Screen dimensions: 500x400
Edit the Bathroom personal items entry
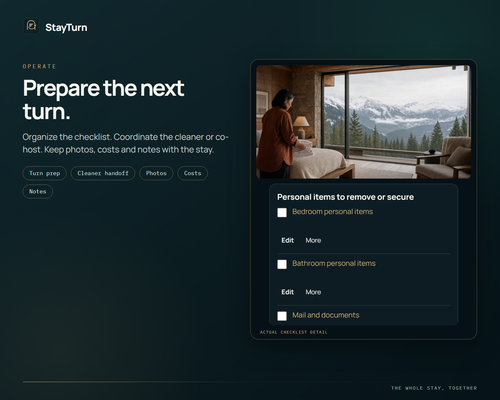287,292
